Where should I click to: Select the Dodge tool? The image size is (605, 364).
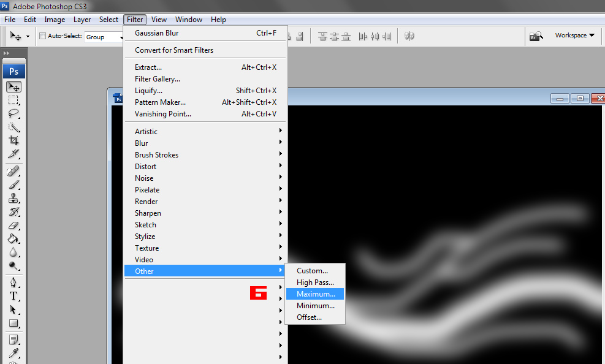pyautogui.click(x=13, y=266)
